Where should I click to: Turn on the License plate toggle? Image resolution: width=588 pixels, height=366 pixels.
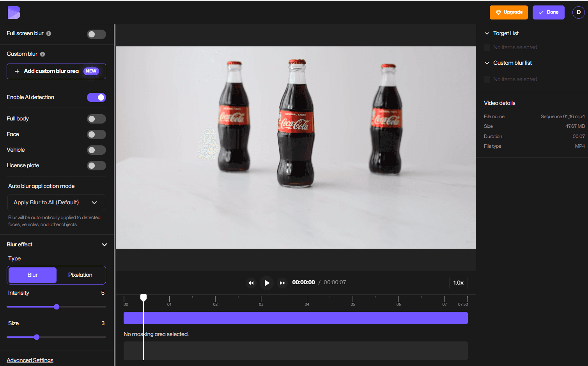click(96, 166)
